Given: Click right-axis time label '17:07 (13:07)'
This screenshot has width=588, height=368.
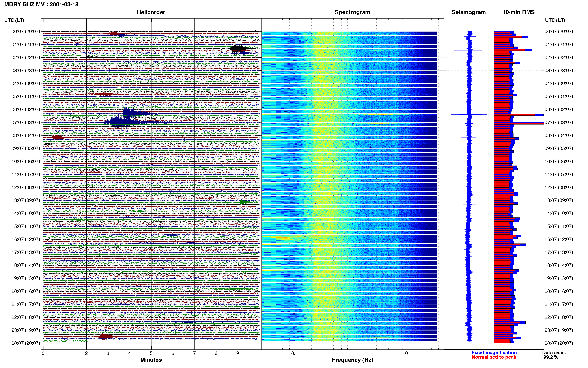Looking at the screenshot, I should (x=559, y=252).
